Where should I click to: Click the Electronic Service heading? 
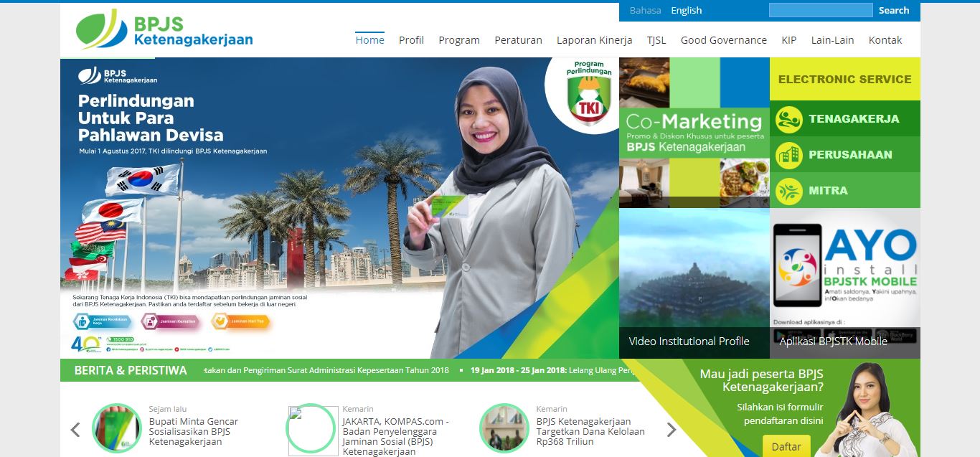point(845,80)
